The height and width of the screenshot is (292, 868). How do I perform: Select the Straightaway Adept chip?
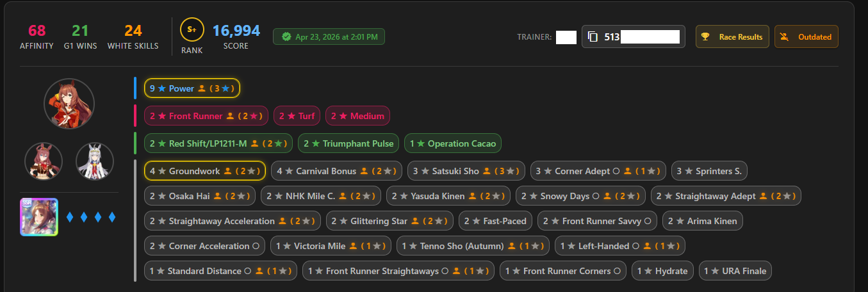pos(726,196)
